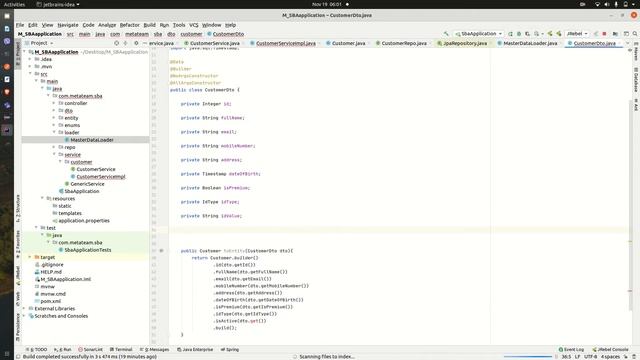
Task: Show hidden editor tabs dropdown arrow
Action: point(628,43)
